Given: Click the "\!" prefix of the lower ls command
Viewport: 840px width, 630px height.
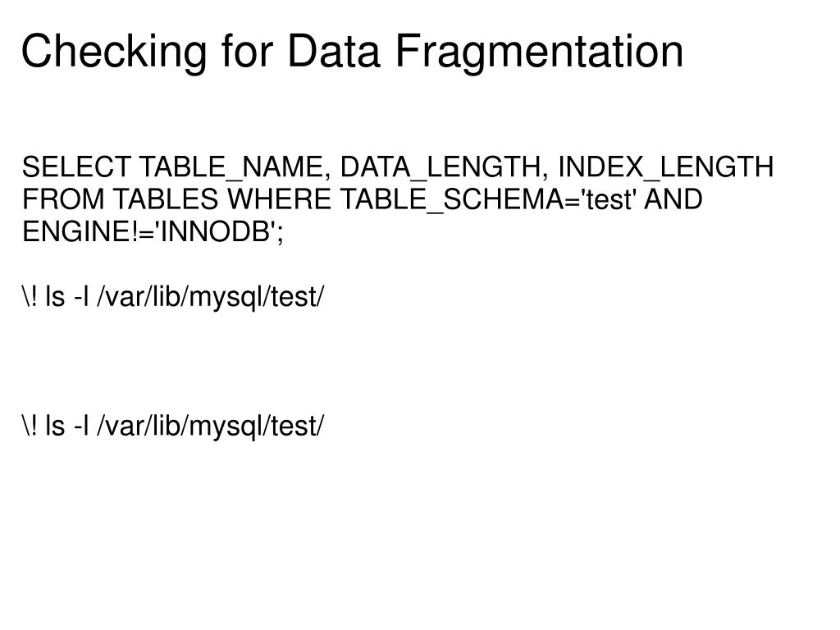Looking at the screenshot, I should click(x=30, y=427).
